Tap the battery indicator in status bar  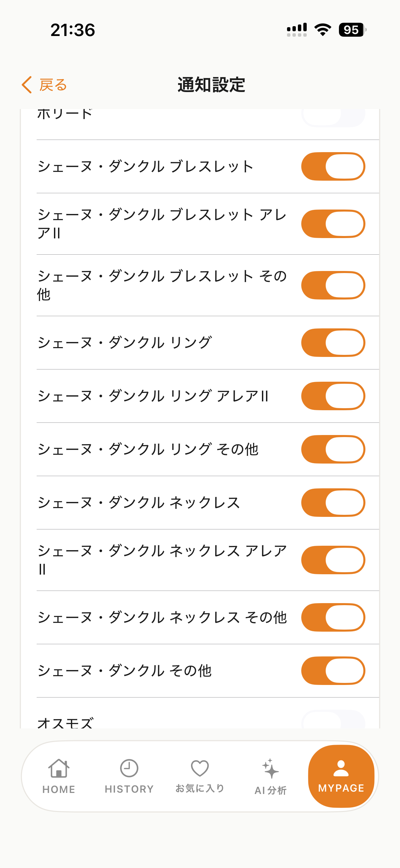point(353,30)
